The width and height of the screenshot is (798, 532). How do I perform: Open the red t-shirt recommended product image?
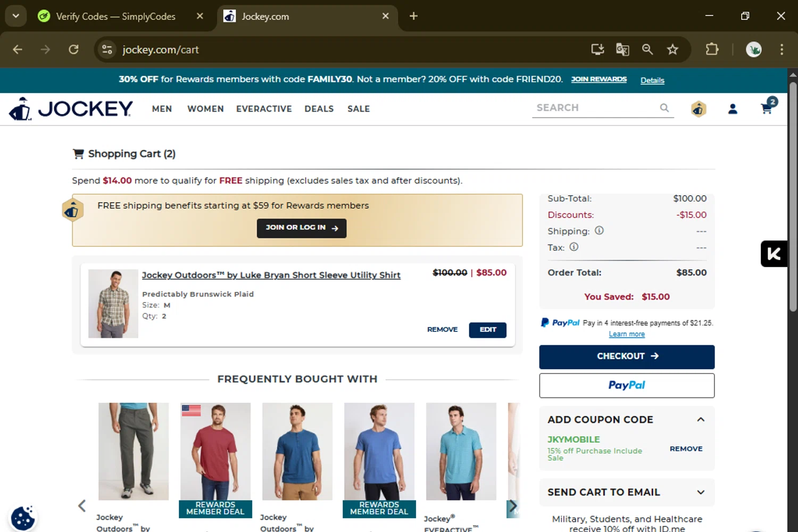(x=215, y=451)
